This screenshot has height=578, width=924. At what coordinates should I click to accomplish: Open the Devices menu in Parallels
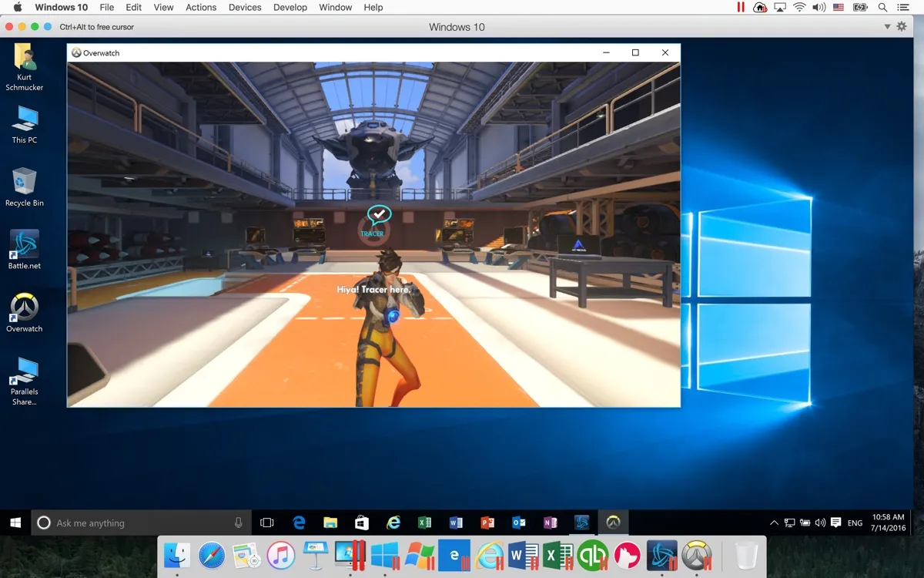[245, 7]
